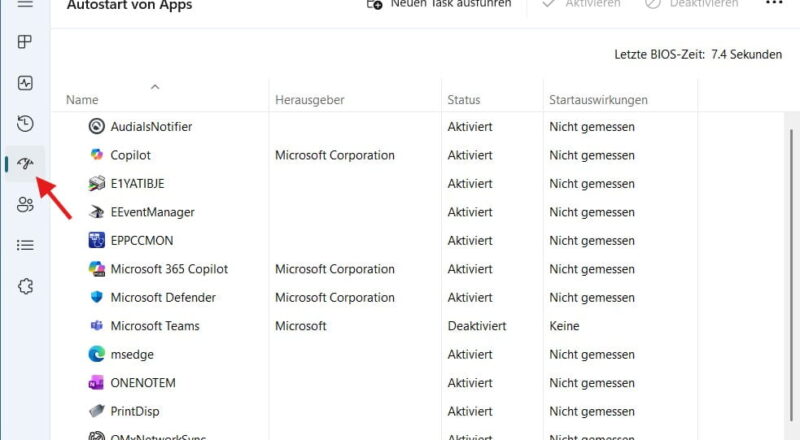Click the sort arrow above Name
This screenshot has width=800, height=440.
[x=155, y=87]
